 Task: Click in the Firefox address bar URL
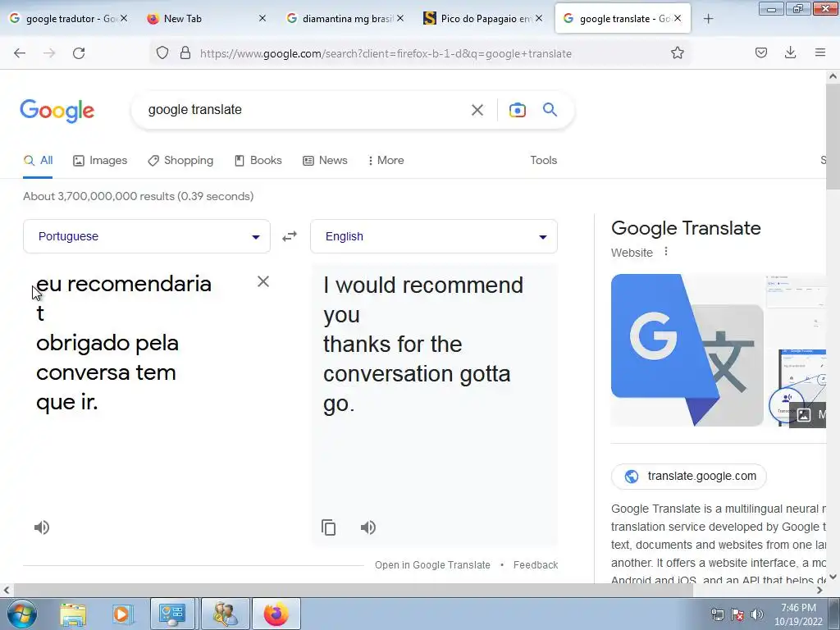(386, 53)
